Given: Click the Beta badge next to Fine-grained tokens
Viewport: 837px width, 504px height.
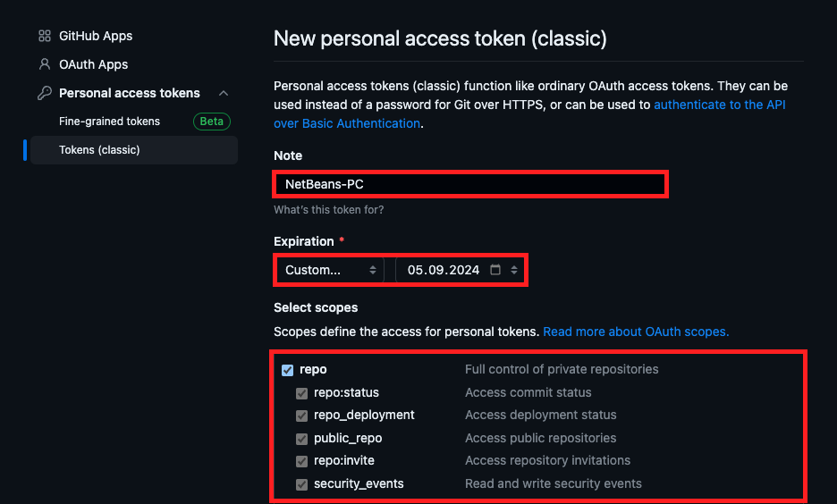Looking at the screenshot, I should [x=212, y=122].
